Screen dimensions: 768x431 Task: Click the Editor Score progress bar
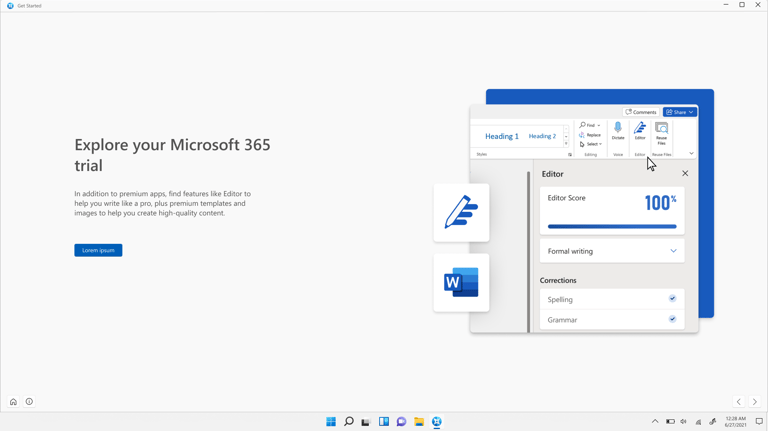click(612, 226)
